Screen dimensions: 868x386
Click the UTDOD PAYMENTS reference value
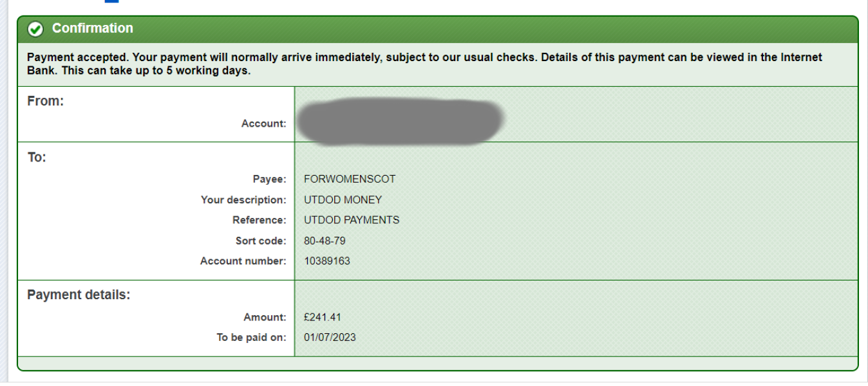(x=352, y=220)
